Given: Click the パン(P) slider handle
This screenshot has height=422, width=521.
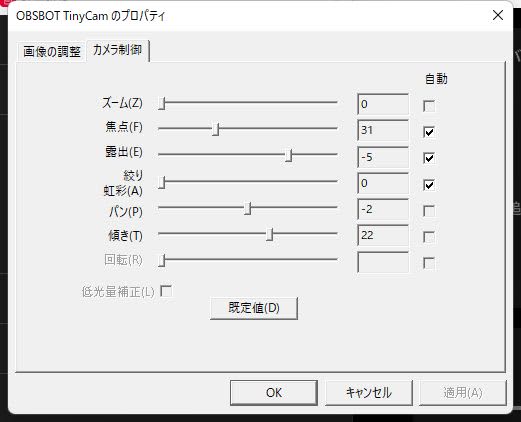Looking at the screenshot, I should point(247,208).
